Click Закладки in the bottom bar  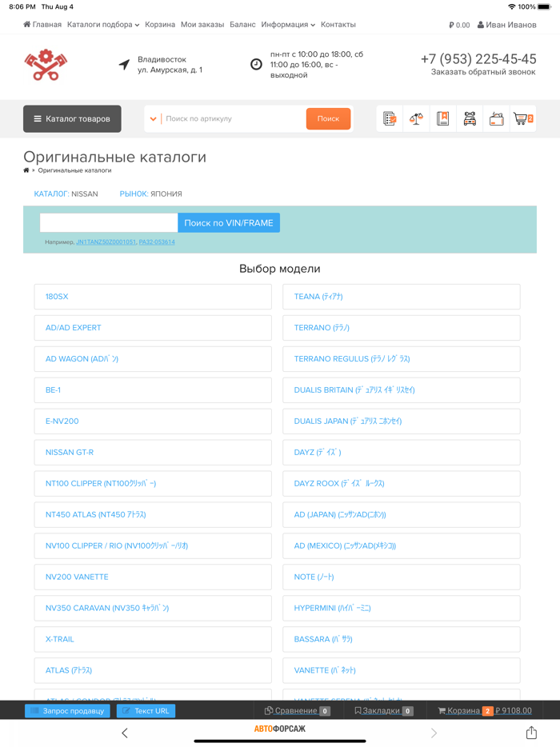click(384, 711)
